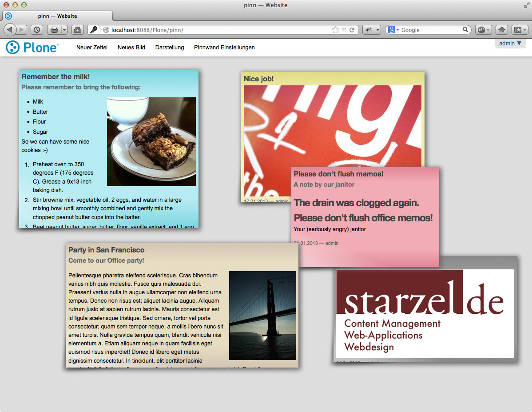Screen dimensions: 532x412
Task: Click the Plone favicon in the tab
Action: pos(8,16)
